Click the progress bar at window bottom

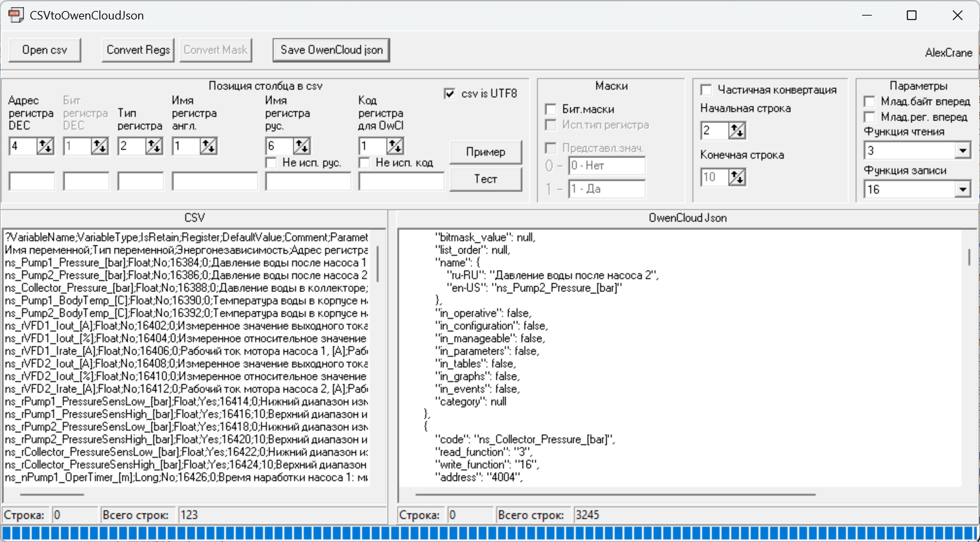coord(490,533)
